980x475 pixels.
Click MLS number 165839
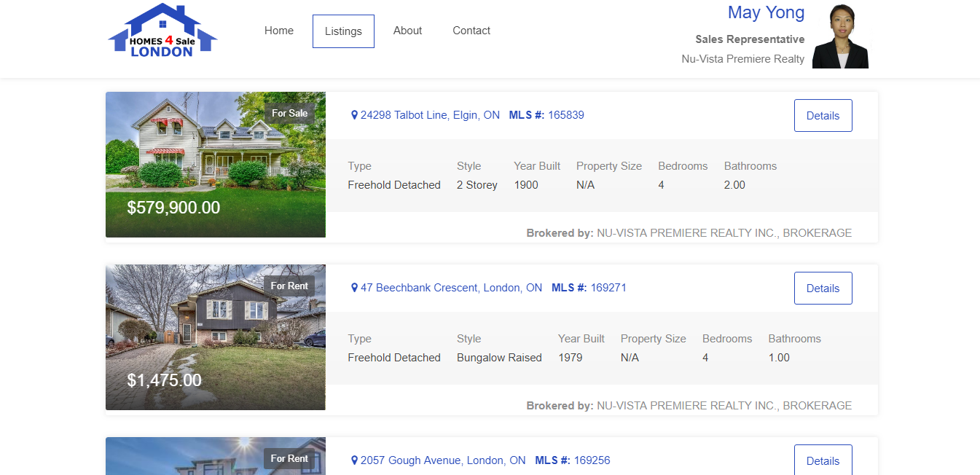coord(566,115)
